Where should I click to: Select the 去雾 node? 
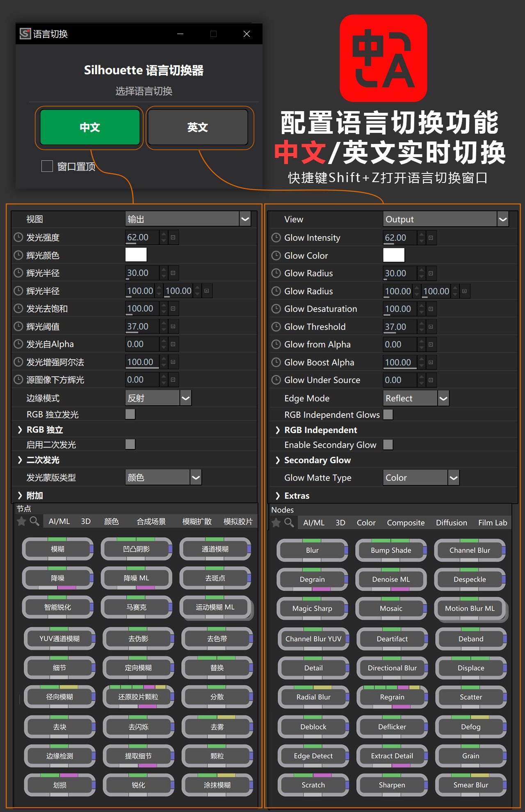point(217,727)
